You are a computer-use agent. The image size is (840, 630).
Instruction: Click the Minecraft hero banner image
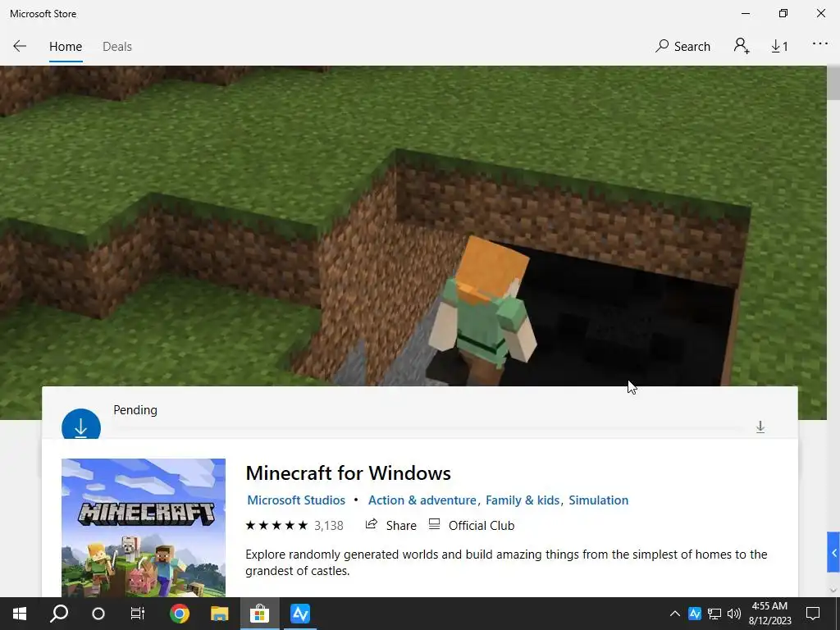[413, 225]
